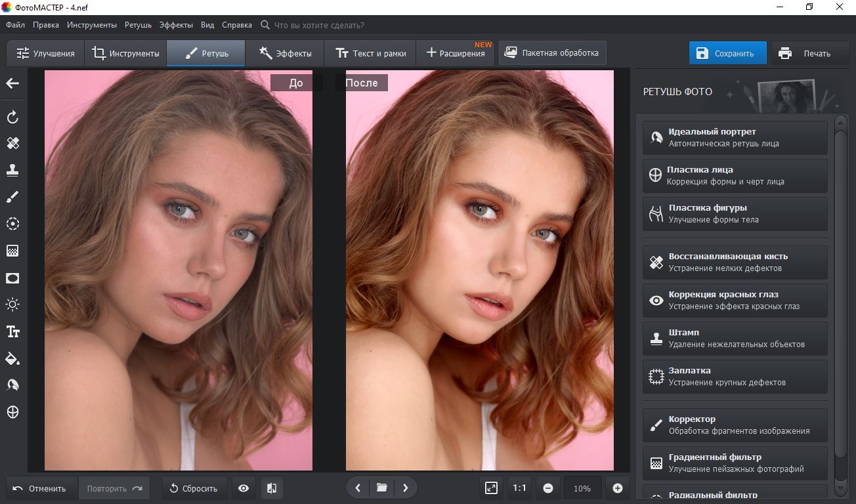
Task: Select the rotate icon in left sidebar
Action: pyautogui.click(x=12, y=117)
